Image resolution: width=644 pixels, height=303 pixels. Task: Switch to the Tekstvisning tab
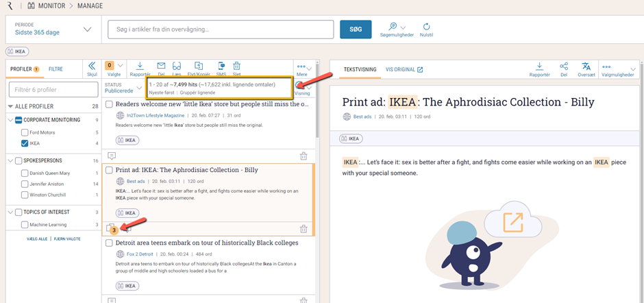point(360,69)
